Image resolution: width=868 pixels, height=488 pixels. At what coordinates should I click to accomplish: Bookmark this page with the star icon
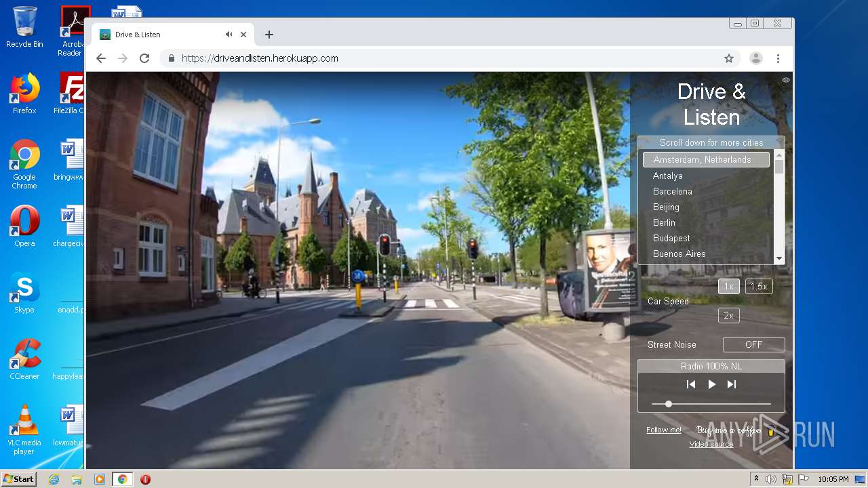click(729, 58)
